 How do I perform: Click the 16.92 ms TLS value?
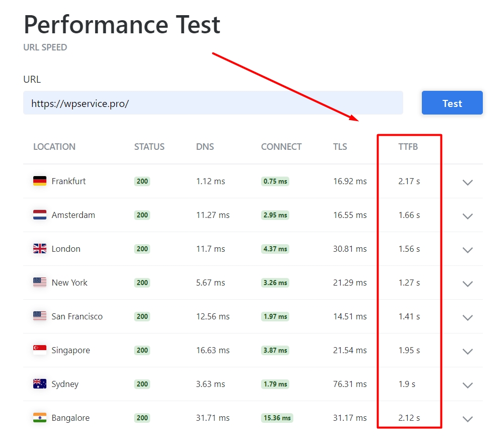tap(350, 181)
